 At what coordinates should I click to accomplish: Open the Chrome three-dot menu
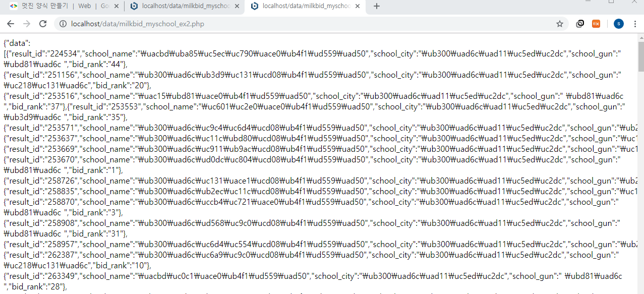pos(635,24)
